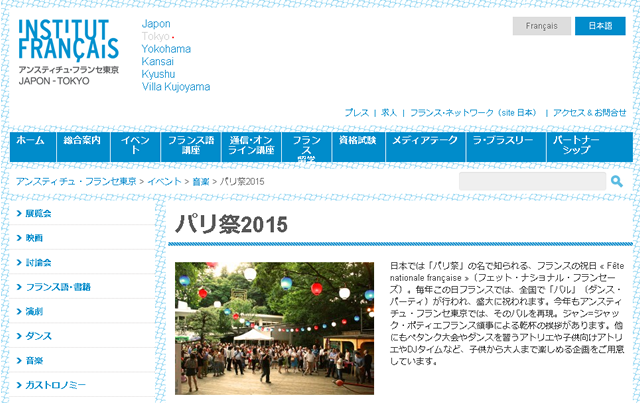The image size is (640, 403).
Task: Select 音楽 in the sidebar
Action: (x=34, y=361)
